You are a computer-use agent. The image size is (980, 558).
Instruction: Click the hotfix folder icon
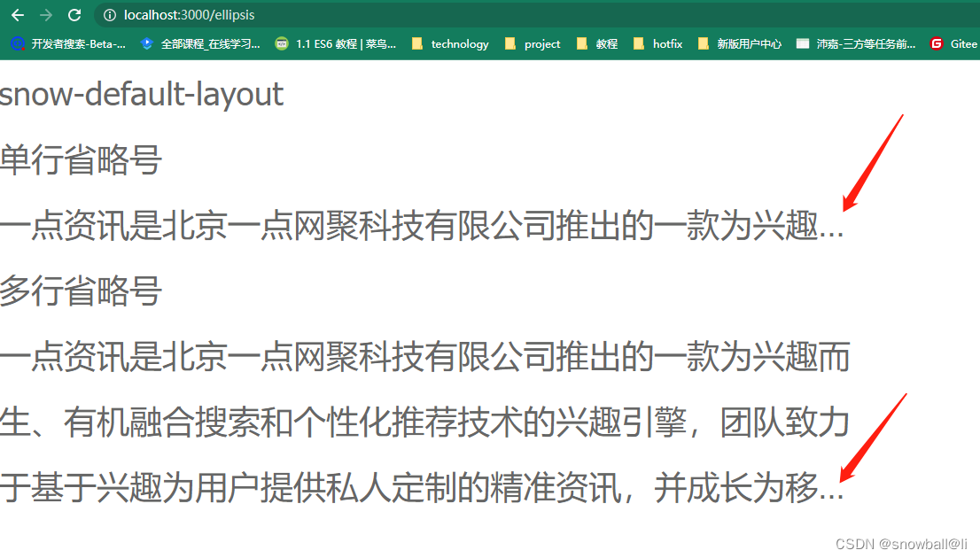click(x=639, y=43)
